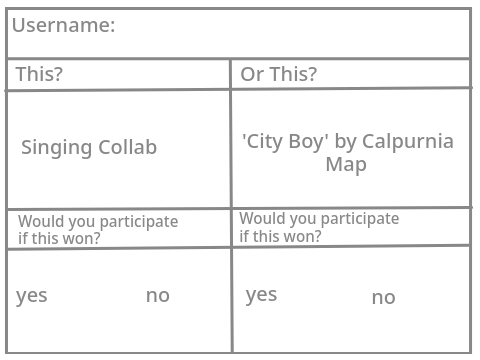Click the blank area after Username:
The height and width of the screenshot is (360, 480).
click(292, 33)
